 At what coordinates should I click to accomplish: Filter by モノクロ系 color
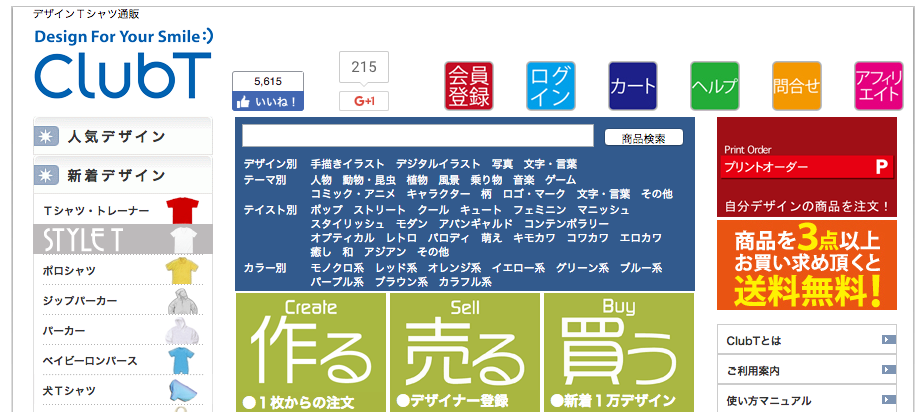pyautogui.click(x=337, y=268)
